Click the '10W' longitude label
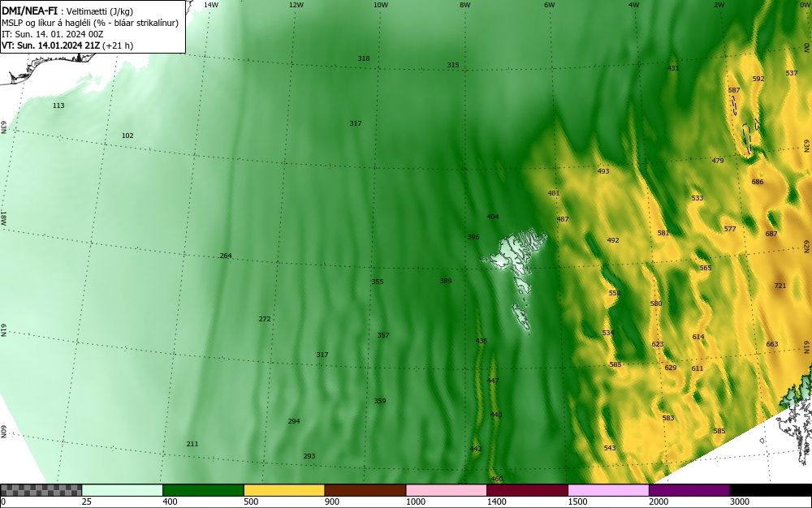The height and width of the screenshot is (508, 812). tap(381, 5)
